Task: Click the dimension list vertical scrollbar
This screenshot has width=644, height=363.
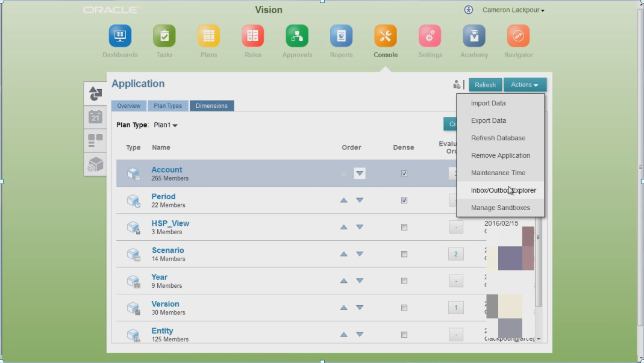Action: [539, 263]
